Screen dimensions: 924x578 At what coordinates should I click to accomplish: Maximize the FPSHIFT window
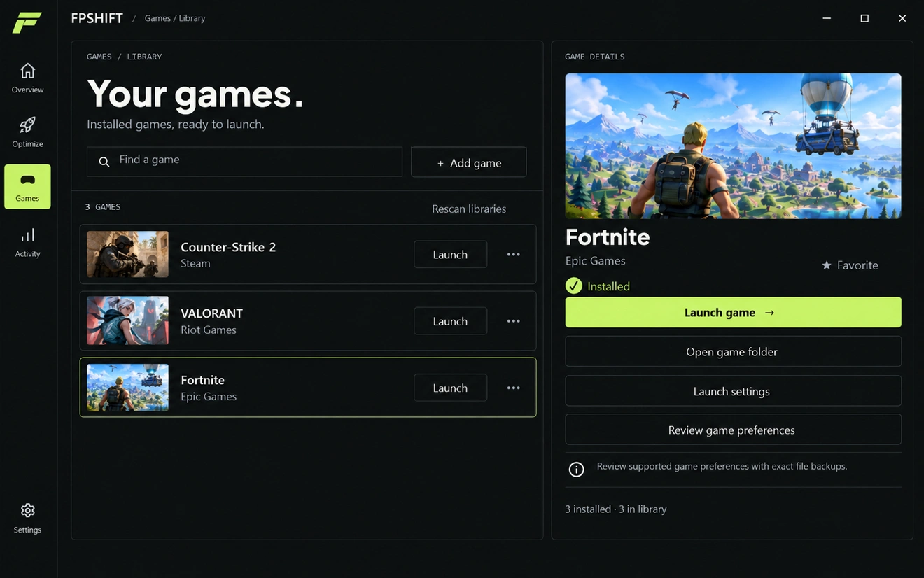(864, 18)
